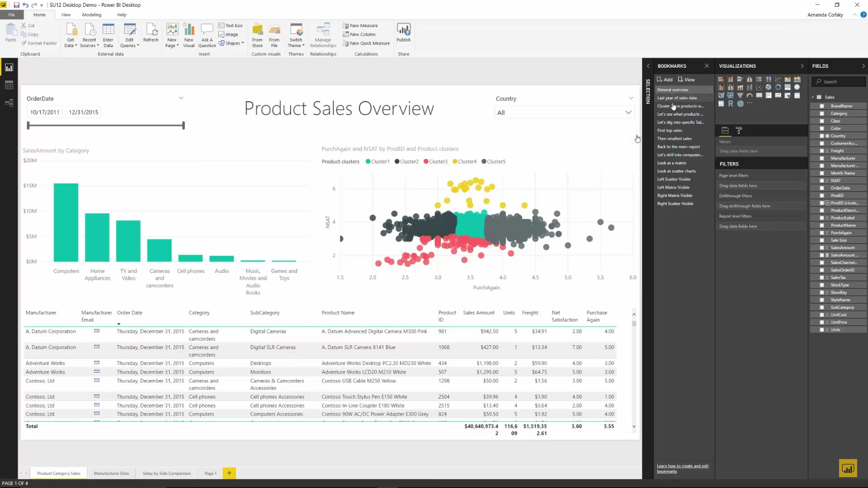The image size is (868, 488).
Task: Check the BrandName field checkbox
Action: coord(822,106)
